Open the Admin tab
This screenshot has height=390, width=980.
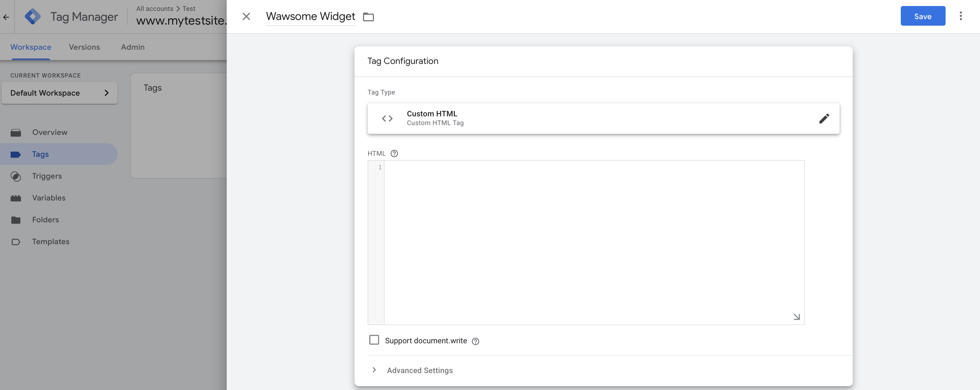click(x=132, y=47)
